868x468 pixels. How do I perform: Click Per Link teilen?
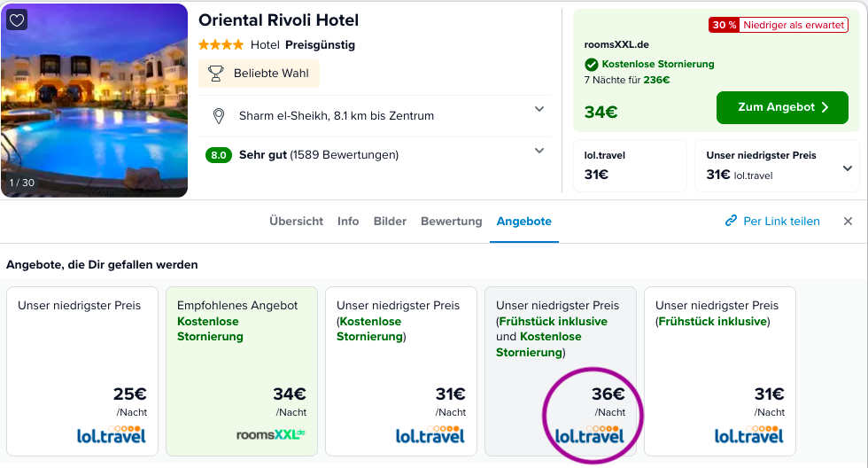tap(781, 221)
